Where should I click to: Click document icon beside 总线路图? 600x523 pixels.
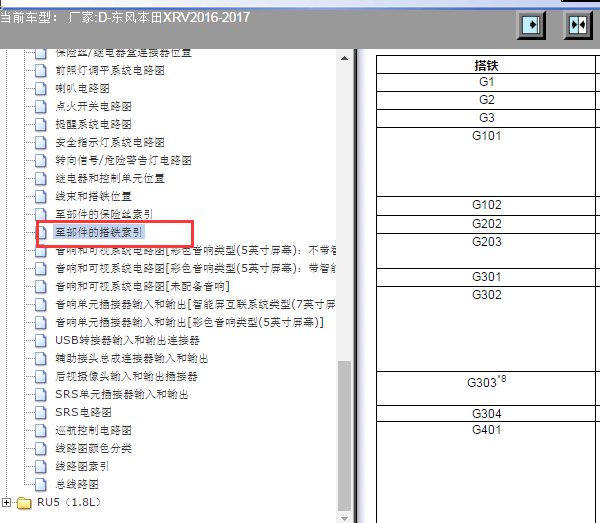tap(41, 484)
